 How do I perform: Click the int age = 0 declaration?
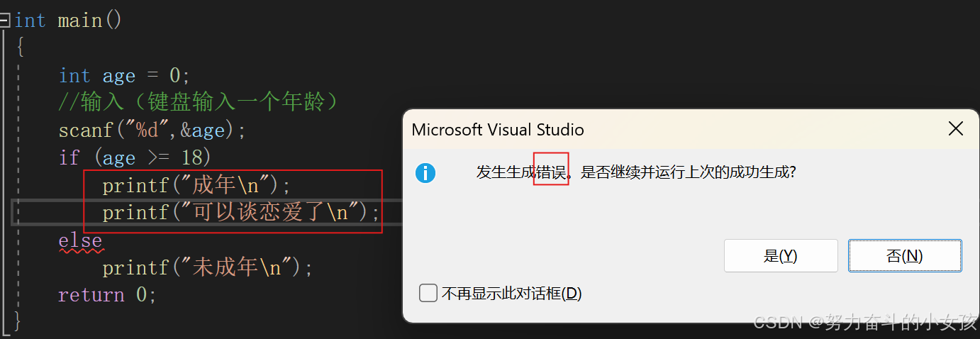click(x=124, y=76)
